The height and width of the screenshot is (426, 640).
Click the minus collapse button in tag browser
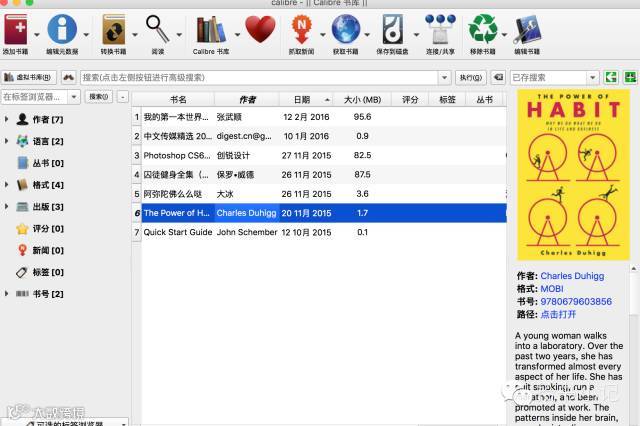123,97
